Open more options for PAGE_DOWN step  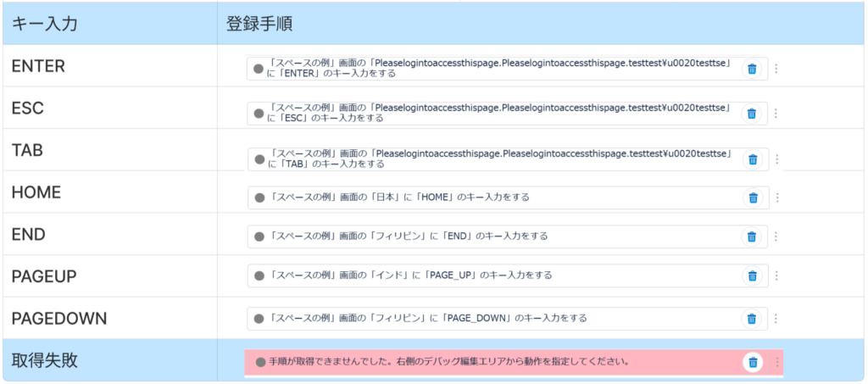click(776, 319)
